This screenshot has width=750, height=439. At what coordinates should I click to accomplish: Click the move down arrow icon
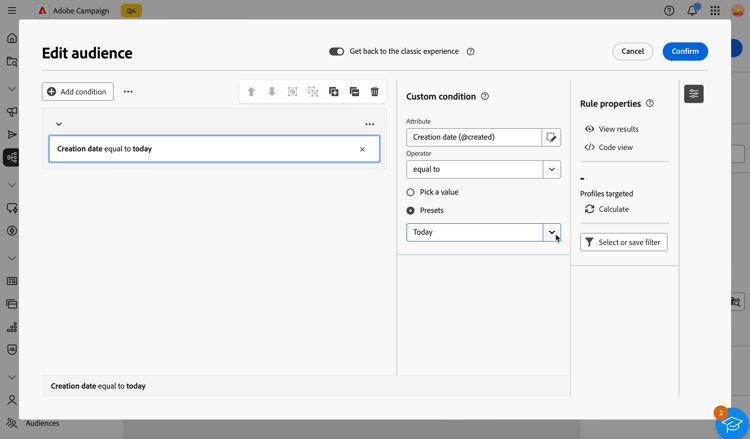click(x=272, y=92)
